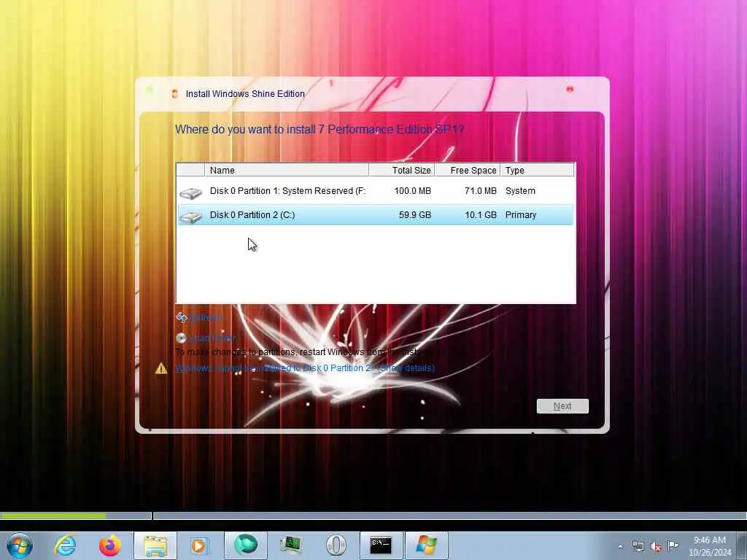This screenshot has width=747, height=560.
Task: Sort partitions by the Name column header
Action: (287, 170)
